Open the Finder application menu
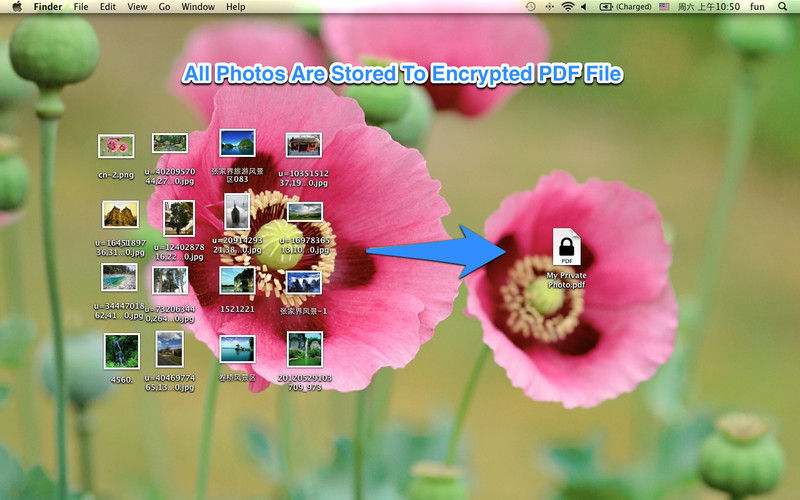800x500 pixels. pyautogui.click(x=47, y=7)
